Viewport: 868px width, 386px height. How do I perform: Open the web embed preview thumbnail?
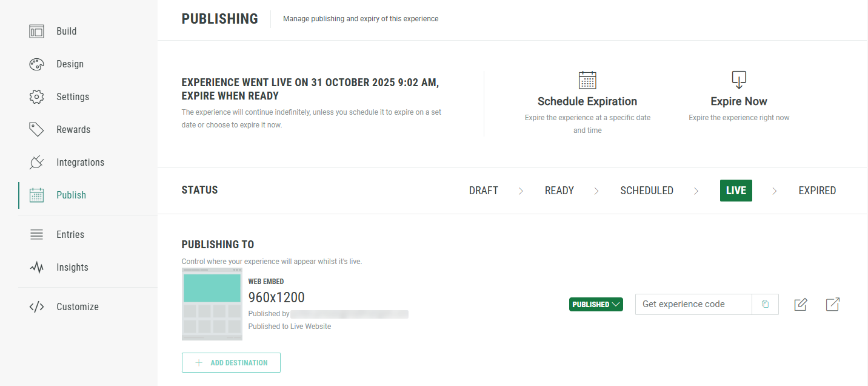pyautogui.click(x=212, y=303)
